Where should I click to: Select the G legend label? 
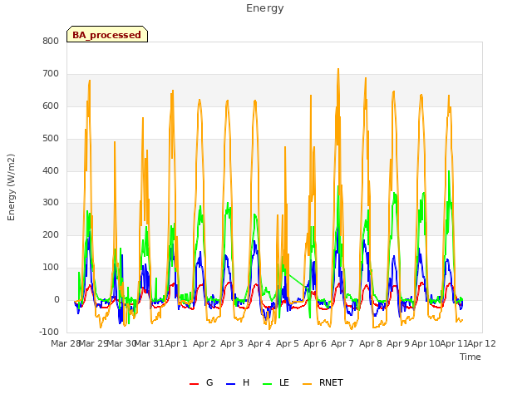[x=209, y=382]
